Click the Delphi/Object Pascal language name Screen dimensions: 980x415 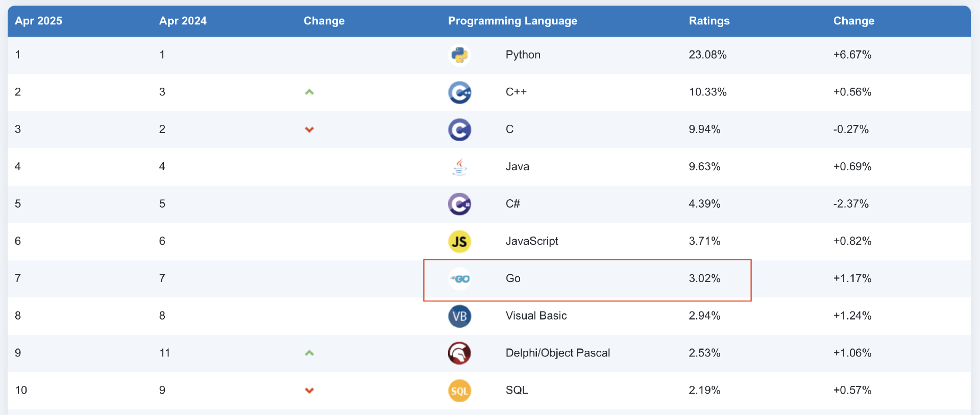click(x=557, y=353)
